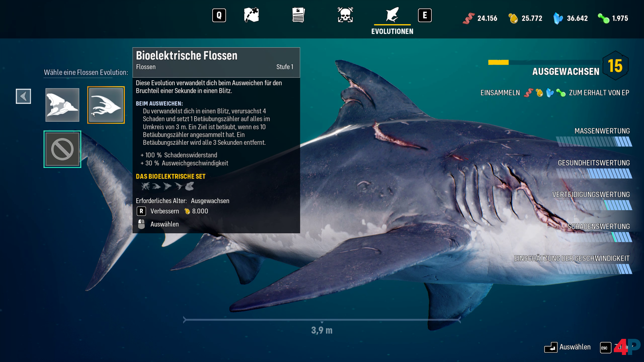Click the yellow Fett resource icon
This screenshot has width=644, height=362.
[512, 18]
